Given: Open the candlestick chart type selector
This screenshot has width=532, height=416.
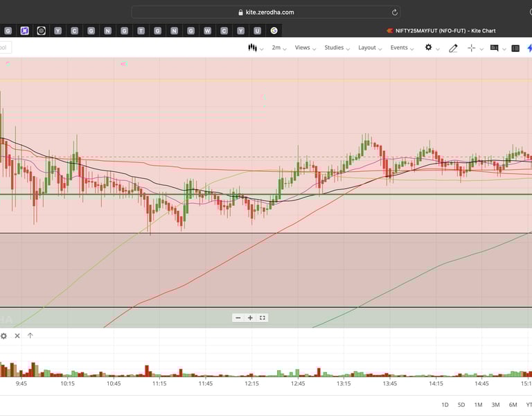Looking at the screenshot, I should [252, 48].
